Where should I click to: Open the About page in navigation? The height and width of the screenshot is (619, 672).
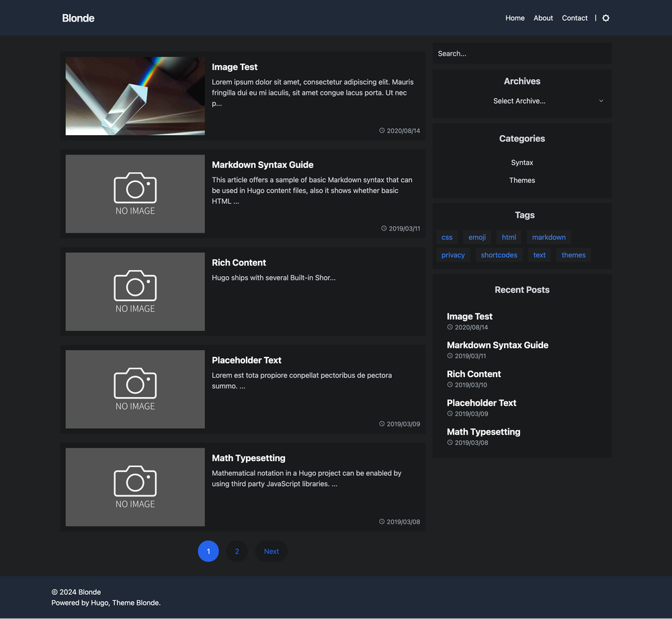coord(543,18)
